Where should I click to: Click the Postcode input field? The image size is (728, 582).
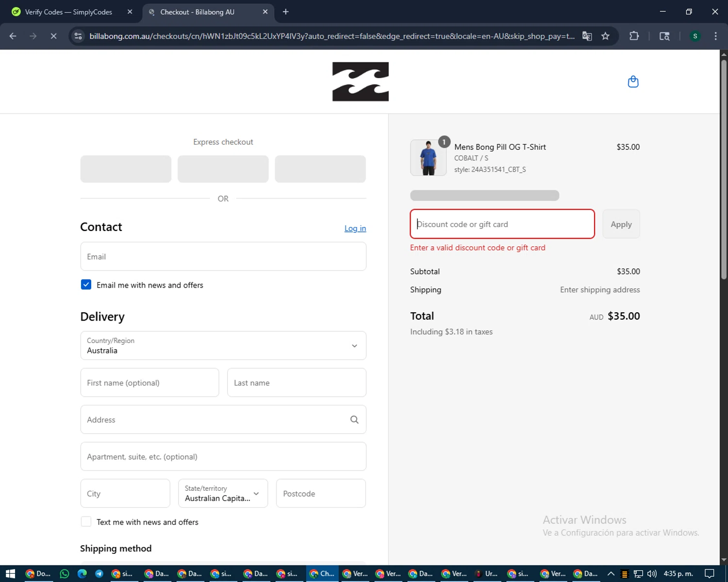coord(321,493)
